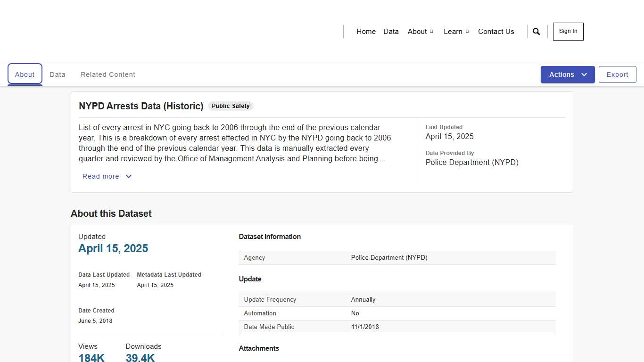Open the About navigation dropdown caret
The image size is (644, 362).
tap(431, 32)
